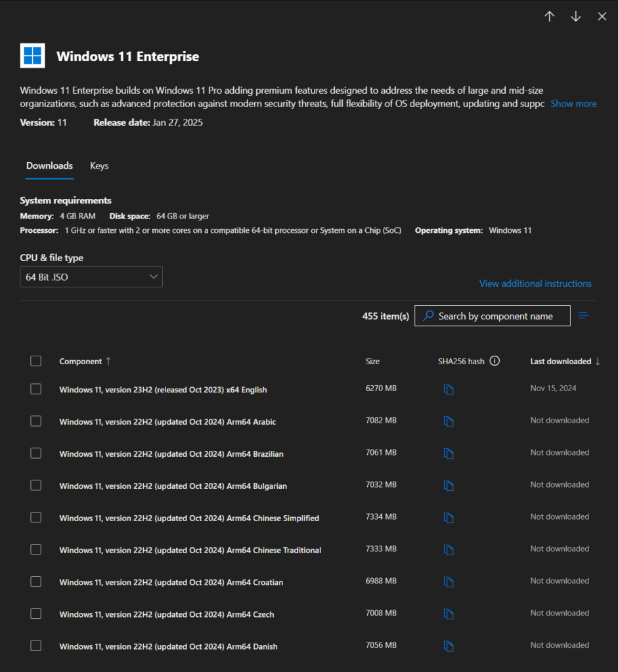The image size is (618, 672).
Task: Switch to the Keys tab
Action: tap(99, 166)
